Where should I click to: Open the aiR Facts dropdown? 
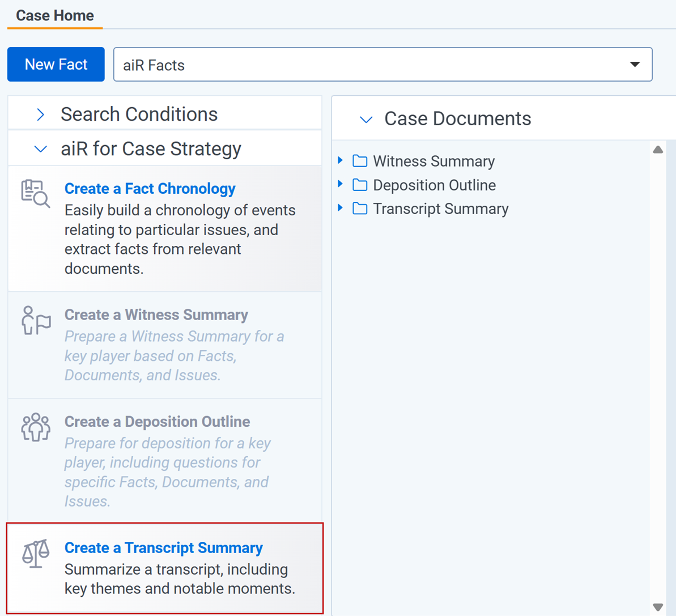(383, 64)
